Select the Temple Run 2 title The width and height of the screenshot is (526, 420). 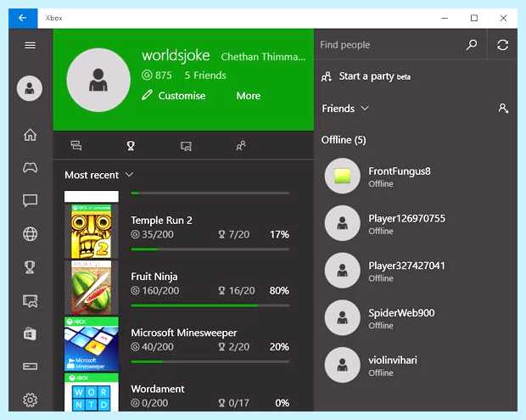(x=161, y=220)
